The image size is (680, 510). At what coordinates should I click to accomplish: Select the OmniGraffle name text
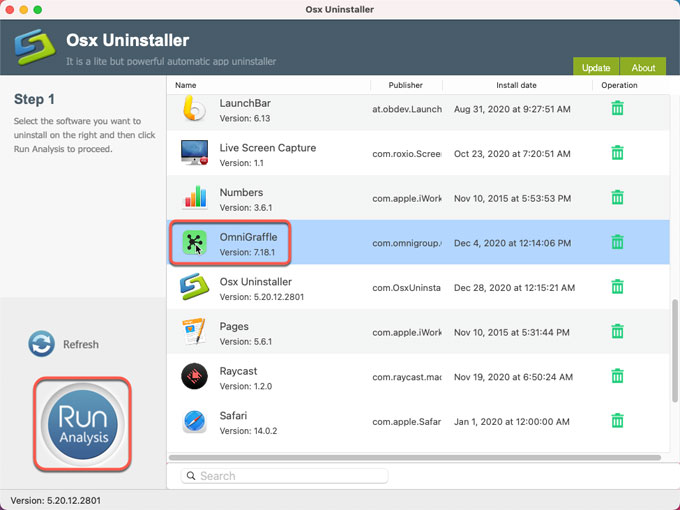[248, 237]
